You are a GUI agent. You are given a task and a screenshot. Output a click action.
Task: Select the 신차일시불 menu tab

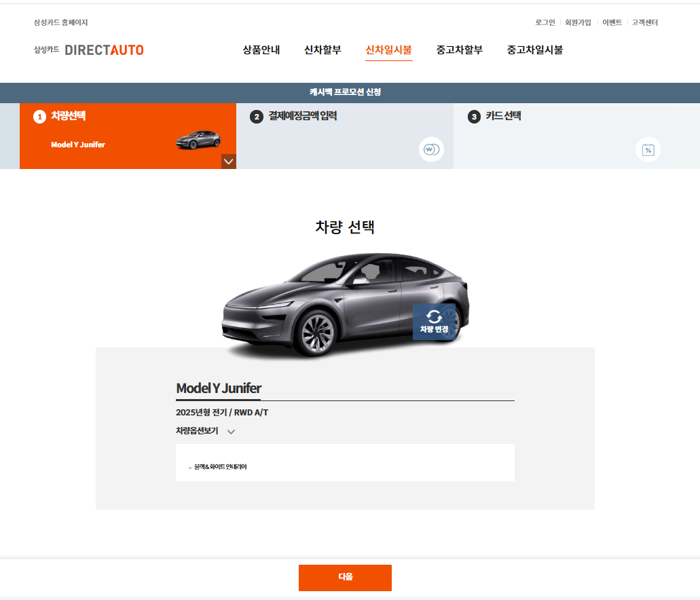point(388,50)
